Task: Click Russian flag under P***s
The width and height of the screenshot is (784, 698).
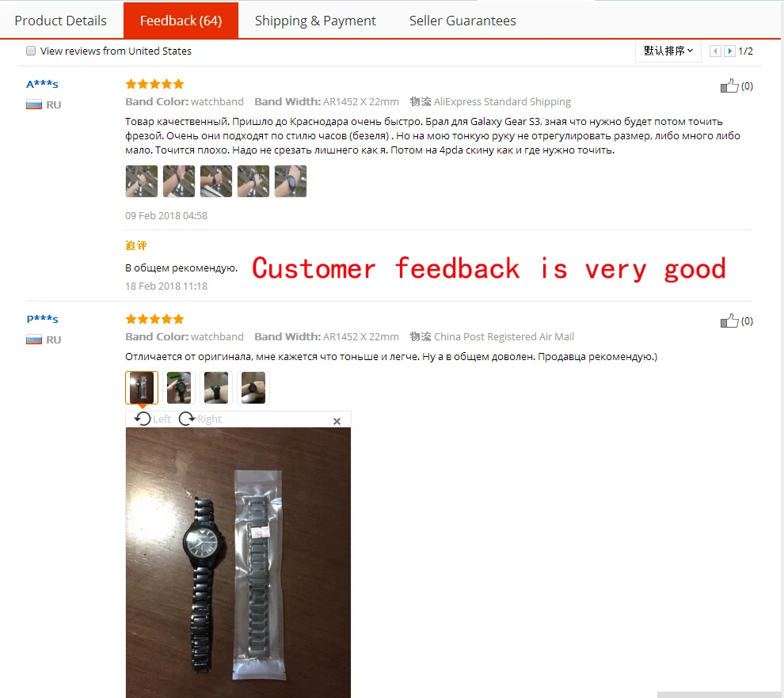Action: click(34, 340)
